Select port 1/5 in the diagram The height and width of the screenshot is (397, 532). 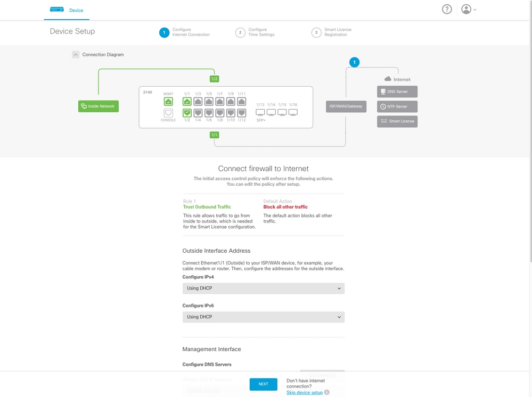point(209,101)
